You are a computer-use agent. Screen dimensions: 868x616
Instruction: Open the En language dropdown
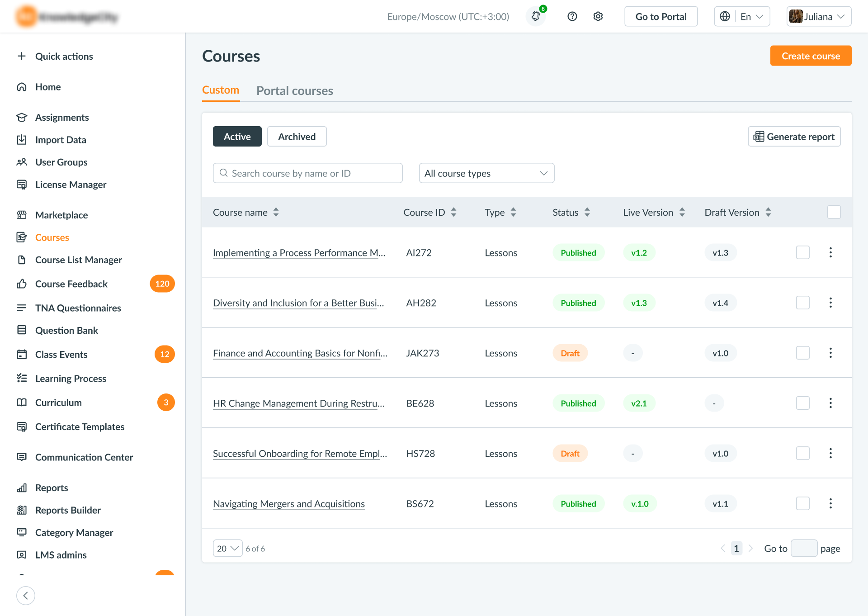click(742, 16)
